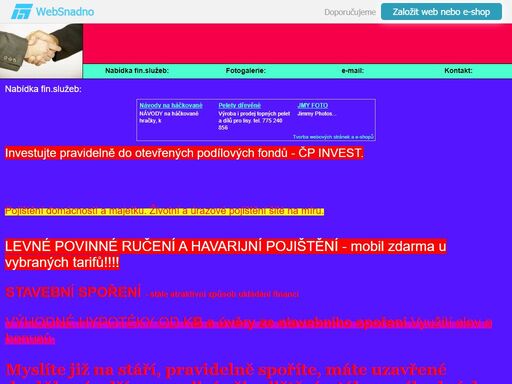The height and width of the screenshot is (384, 512).
Task: Select the e-mail menu item
Action: pos(353,71)
